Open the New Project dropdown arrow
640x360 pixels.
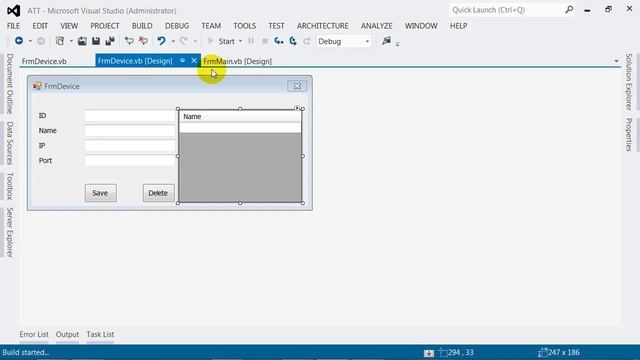tap(71, 41)
